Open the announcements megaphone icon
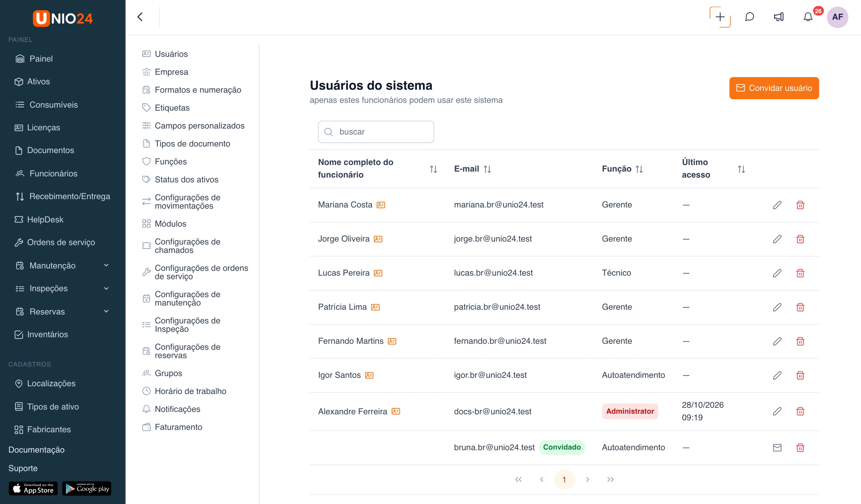The height and width of the screenshot is (504, 861). (779, 17)
